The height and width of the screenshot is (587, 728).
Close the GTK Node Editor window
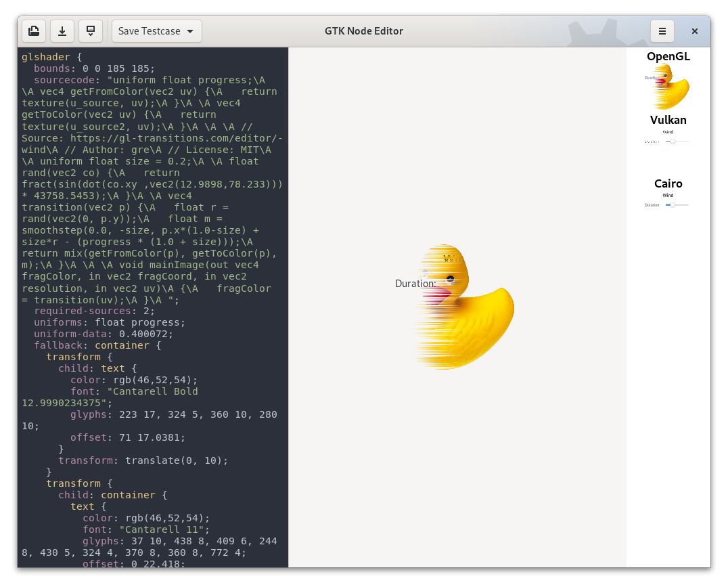[695, 31]
